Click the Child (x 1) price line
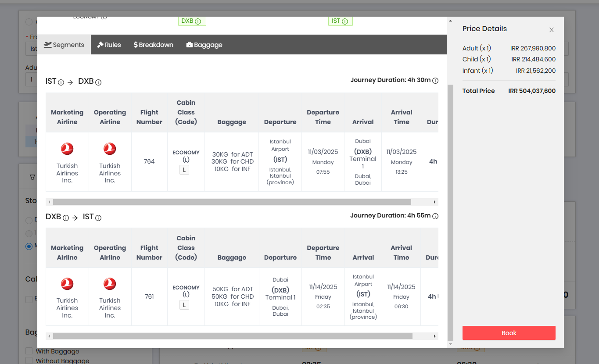The image size is (599, 364). click(x=509, y=59)
